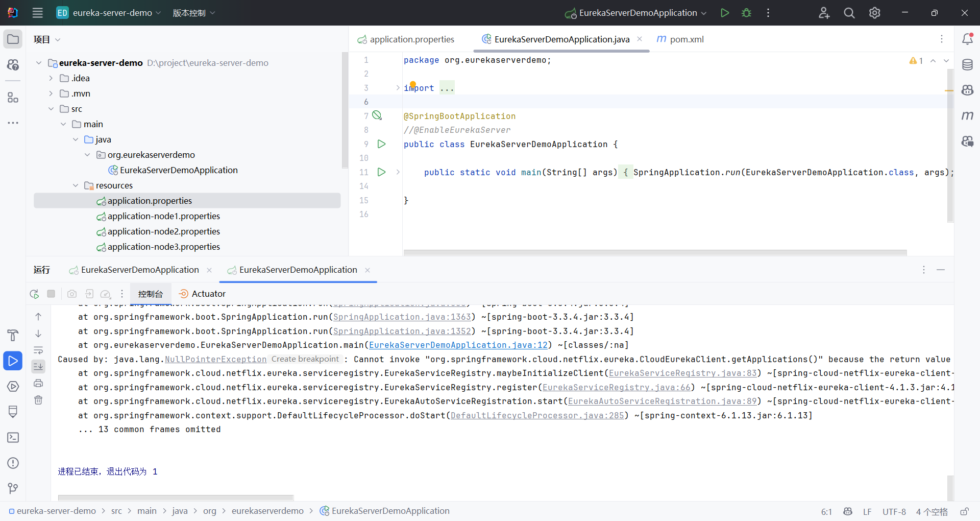Open the Services tool window icon
The width and height of the screenshot is (980, 521).
pyautogui.click(x=13, y=387)
